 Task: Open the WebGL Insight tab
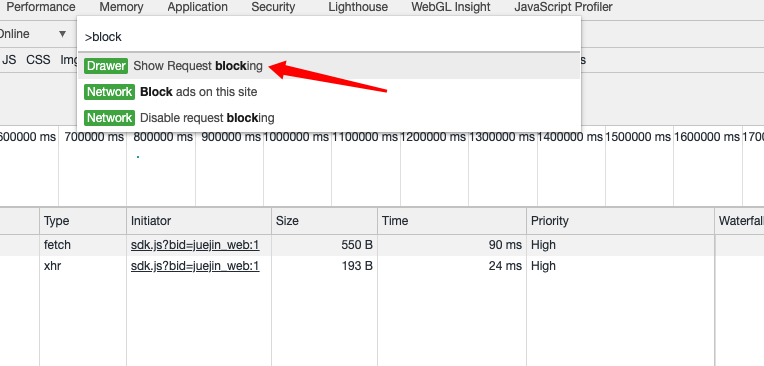451,7
